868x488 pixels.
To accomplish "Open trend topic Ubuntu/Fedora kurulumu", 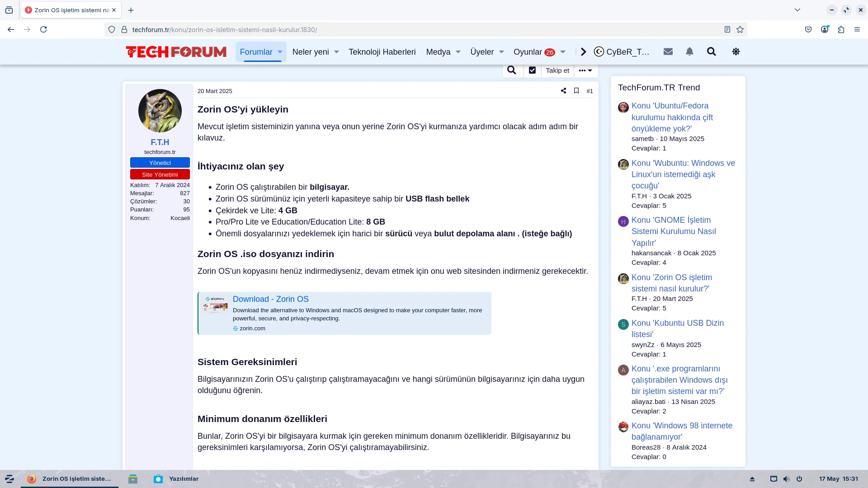I will click(672, 117).
